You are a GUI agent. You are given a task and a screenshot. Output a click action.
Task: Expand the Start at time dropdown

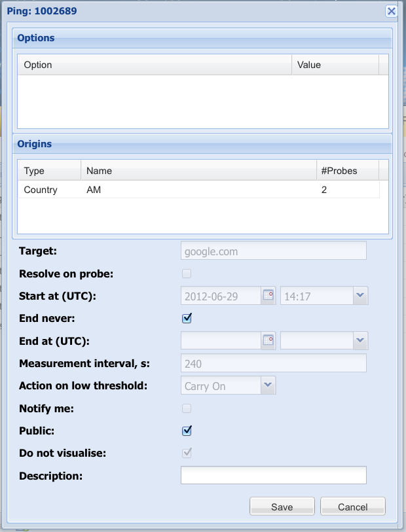360,296
